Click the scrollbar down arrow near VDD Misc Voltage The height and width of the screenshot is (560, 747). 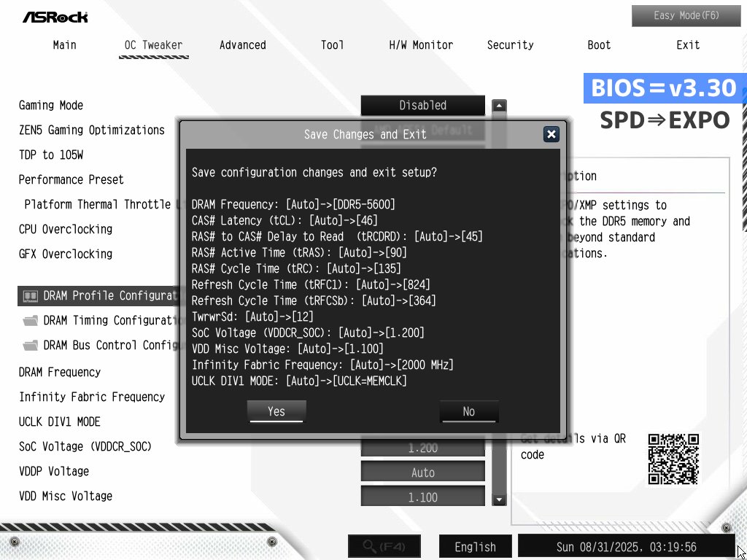(x=499, y=499)
